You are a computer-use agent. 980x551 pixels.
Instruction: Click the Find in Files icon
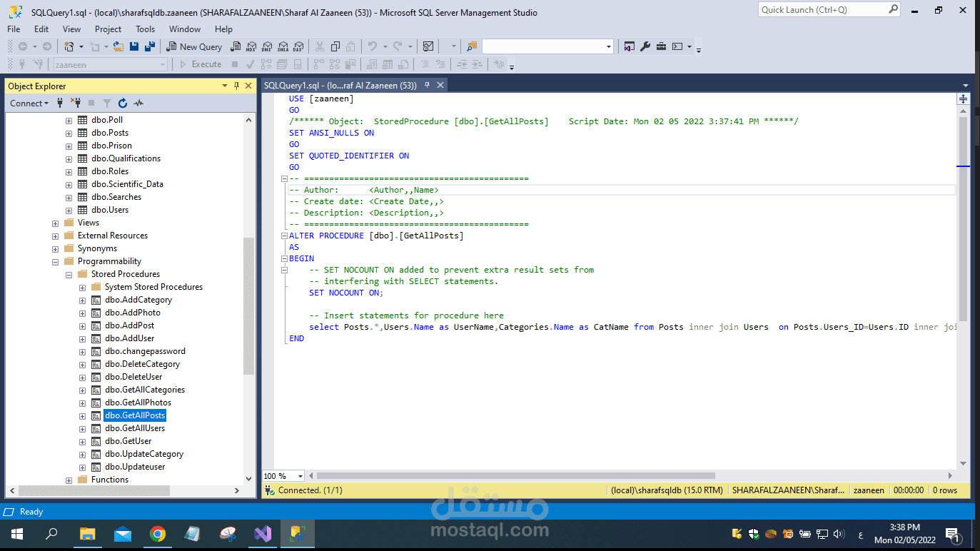point(472,46)
